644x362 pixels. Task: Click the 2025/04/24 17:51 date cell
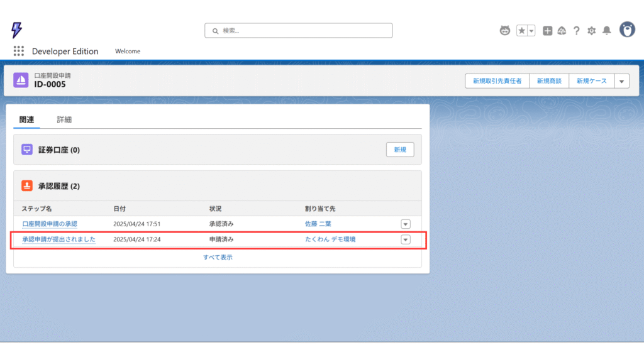click(136, 224)
